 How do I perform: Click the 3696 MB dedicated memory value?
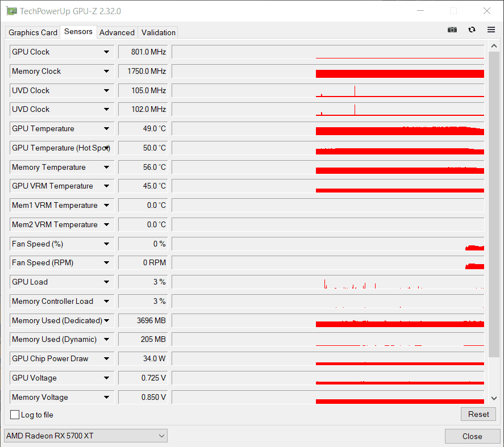pyautogui.click(x=143, y=320)
